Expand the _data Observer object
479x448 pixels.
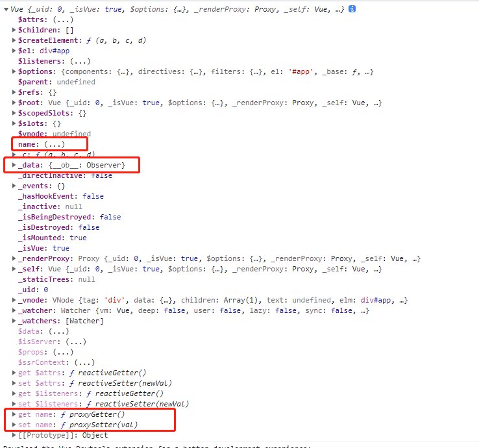coord(14,166)
